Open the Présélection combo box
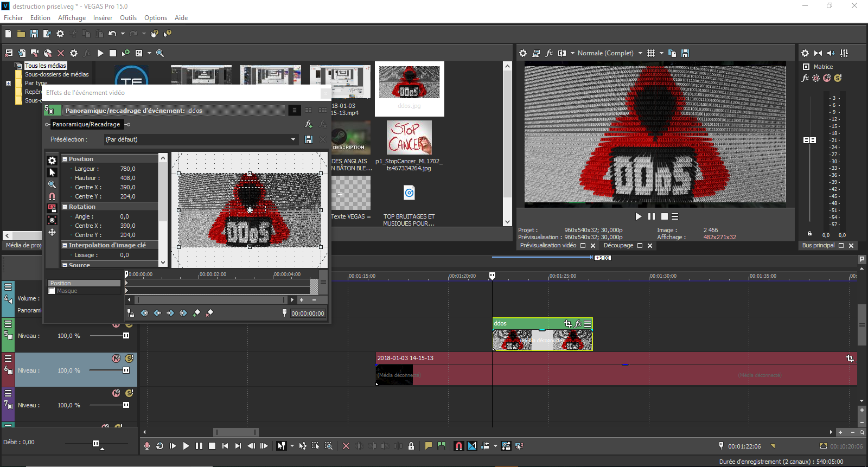The width and height of the screenshot is (868, 467). (x=201, y=139)
